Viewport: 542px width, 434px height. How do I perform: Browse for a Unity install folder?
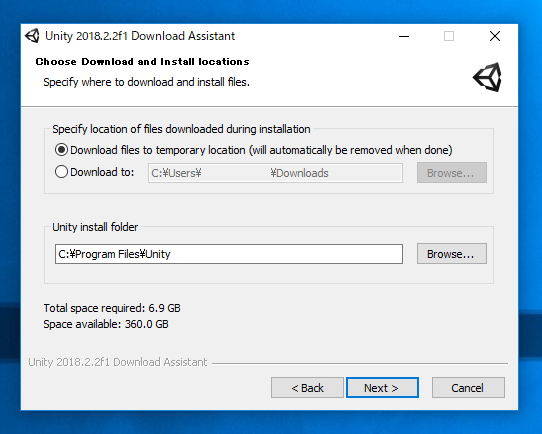(x=451, y=254)
